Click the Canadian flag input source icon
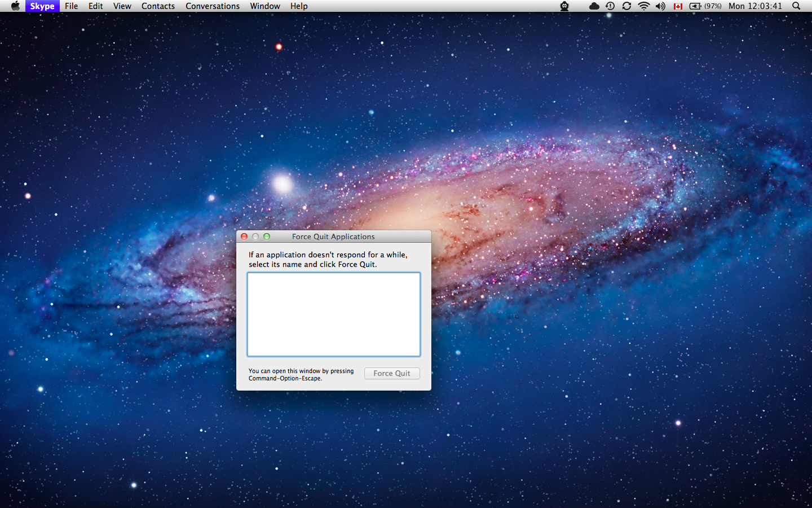The height and width of the screenshot is (508, 812). pyautogui.click(x=678, y=6)
